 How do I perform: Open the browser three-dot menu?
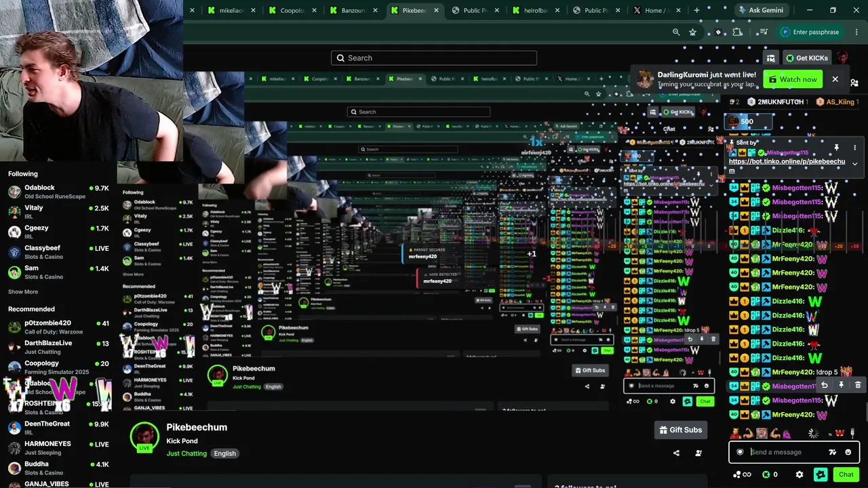[856, 32]
